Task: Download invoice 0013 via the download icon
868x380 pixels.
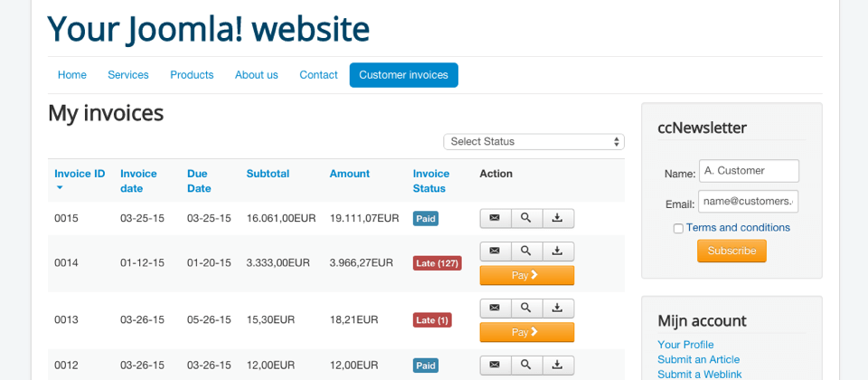Action: [x=558, y=309]
